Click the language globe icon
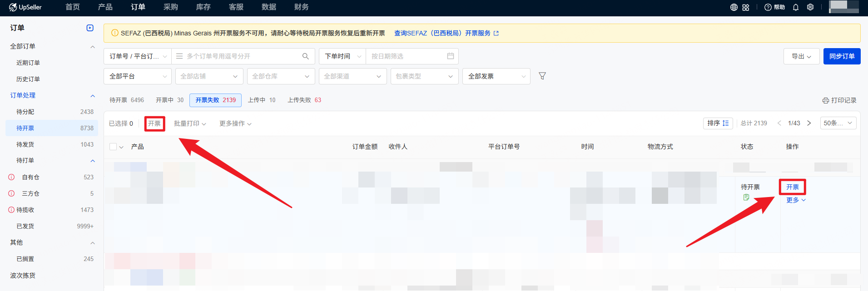Screen dimensions: 868x291 click(x=734, y=7)
